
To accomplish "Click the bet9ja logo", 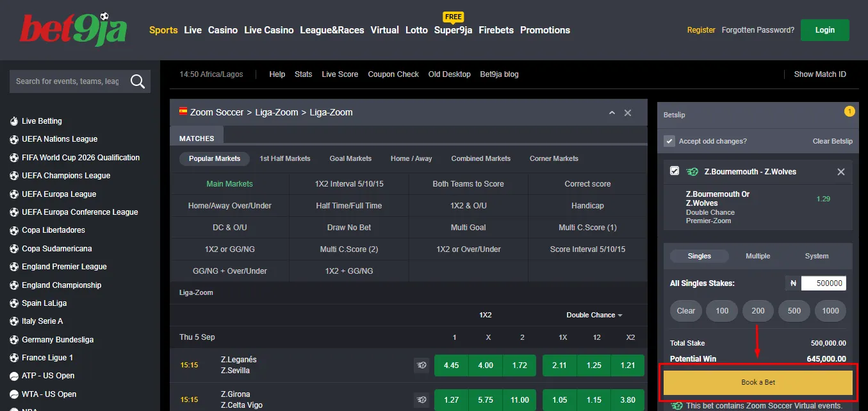I will coord(73,29).
